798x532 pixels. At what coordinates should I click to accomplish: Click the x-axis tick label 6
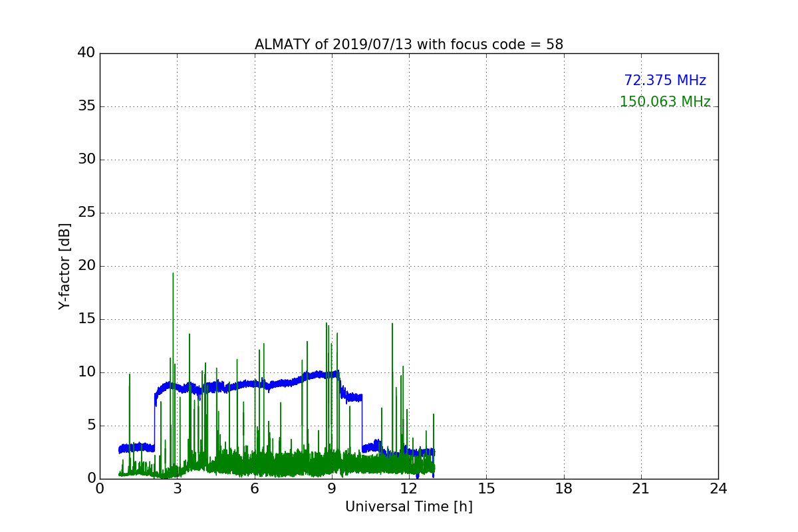point(255,488)
